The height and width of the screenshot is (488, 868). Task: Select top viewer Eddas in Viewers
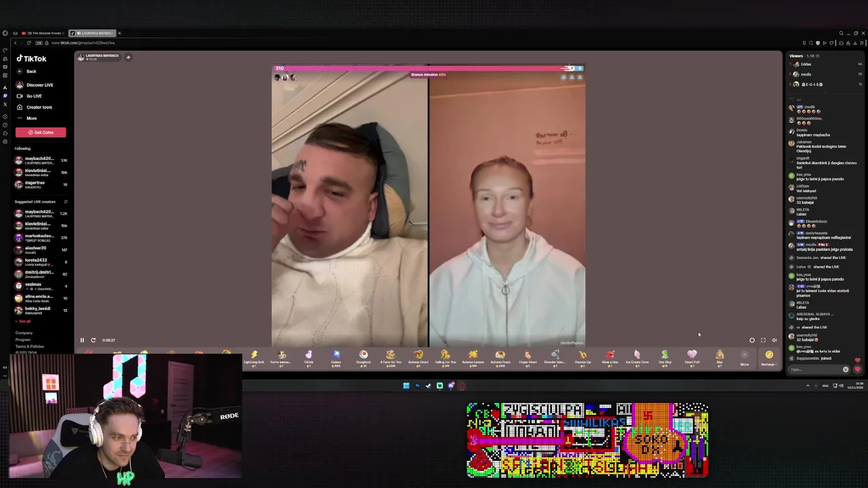[826, 64]
